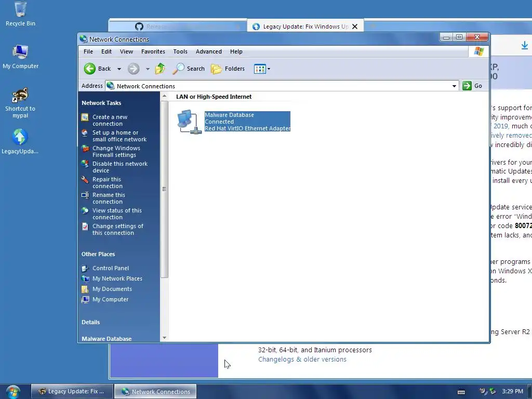Click the sidebar scroll down arrow
The image size is (532, 399).
click(x=164, y=338)
